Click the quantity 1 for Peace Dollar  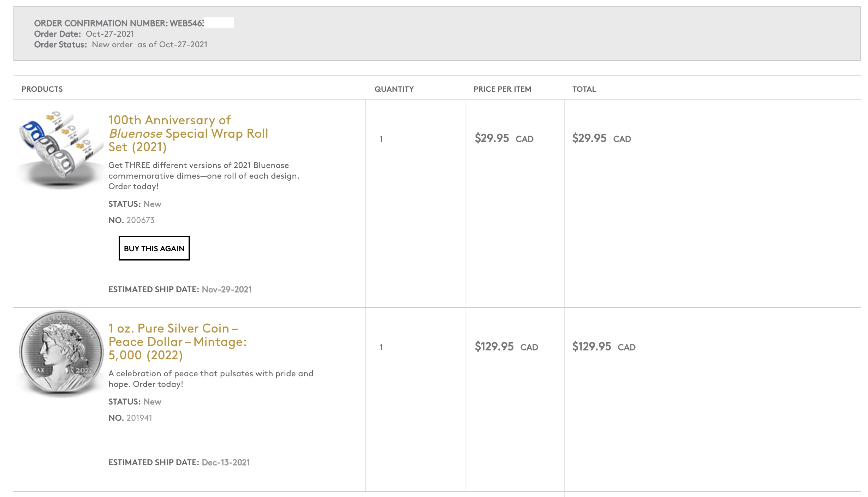tap(381, 347)
